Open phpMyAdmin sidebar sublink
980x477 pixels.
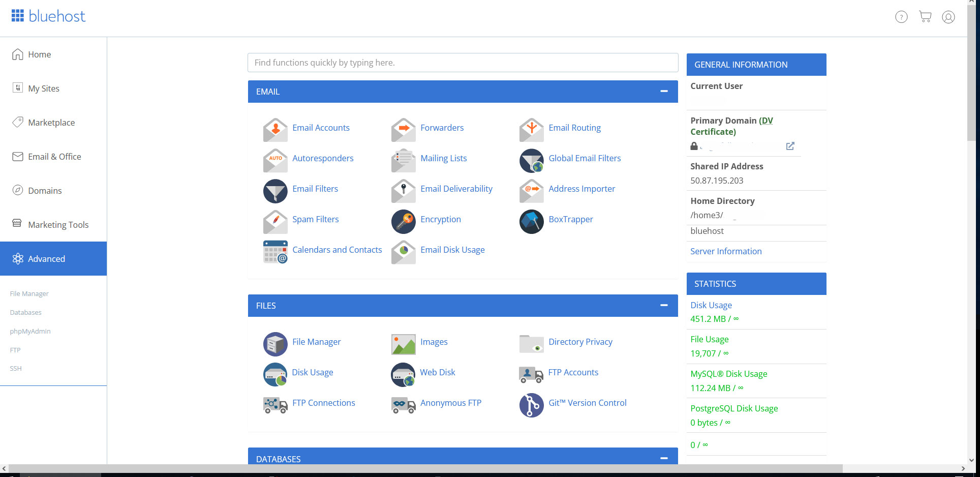(x=30, y=331)
